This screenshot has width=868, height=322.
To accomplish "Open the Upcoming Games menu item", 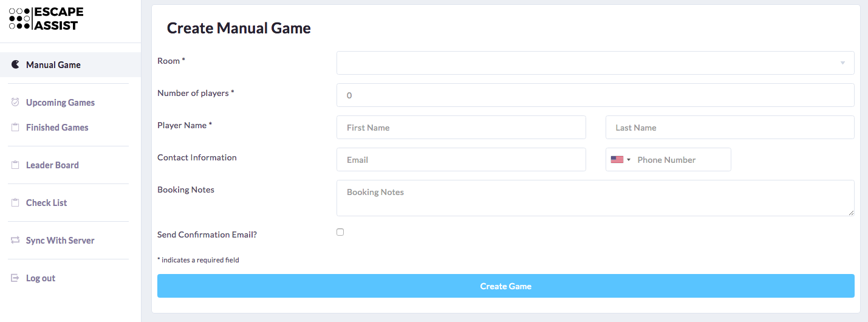I will (x=60, y=102).
